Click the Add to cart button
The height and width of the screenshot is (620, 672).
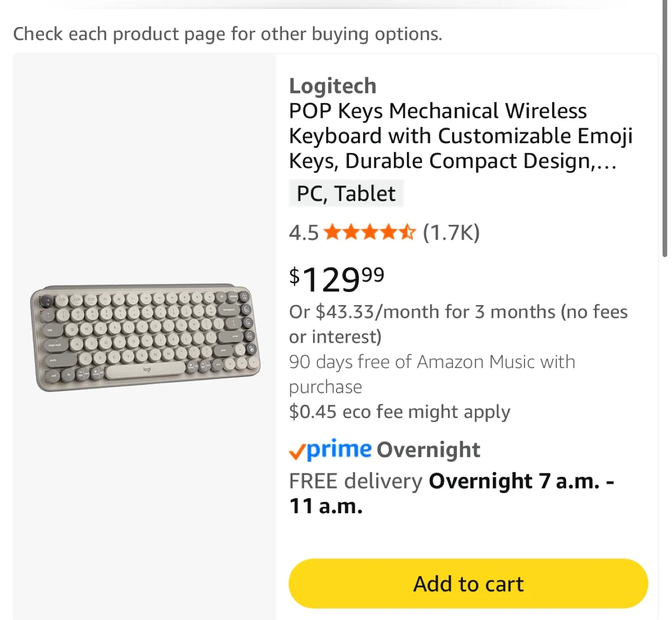[468, 584]
